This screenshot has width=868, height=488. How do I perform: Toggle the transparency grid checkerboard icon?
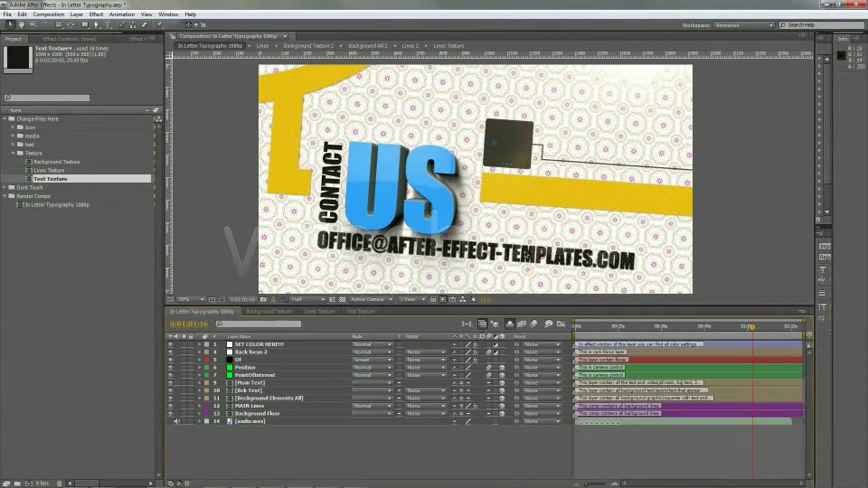pos(342,299)
